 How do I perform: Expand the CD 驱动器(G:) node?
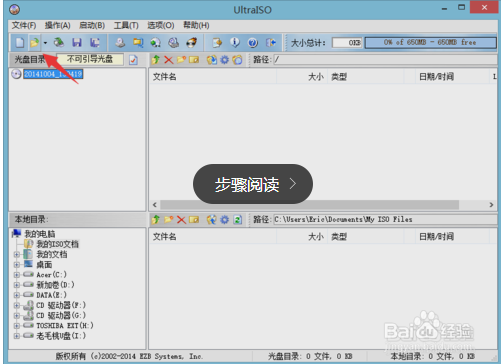[16, 316]
